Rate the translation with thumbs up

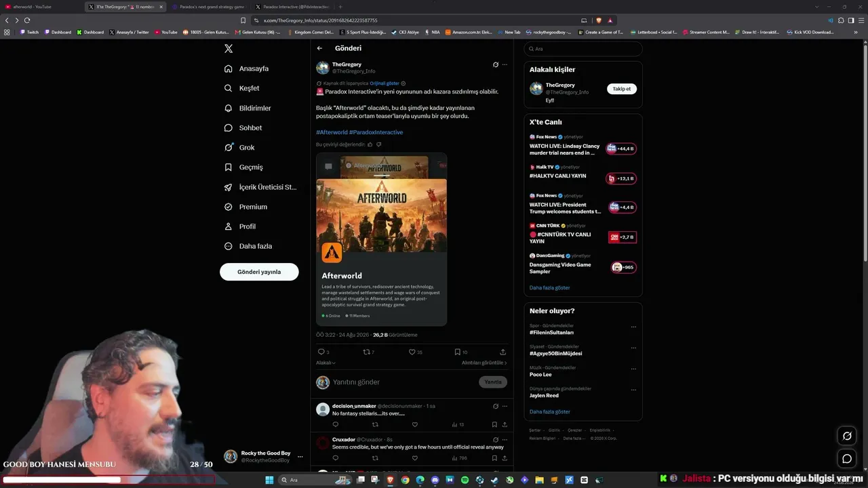click(x=370, y=144)
